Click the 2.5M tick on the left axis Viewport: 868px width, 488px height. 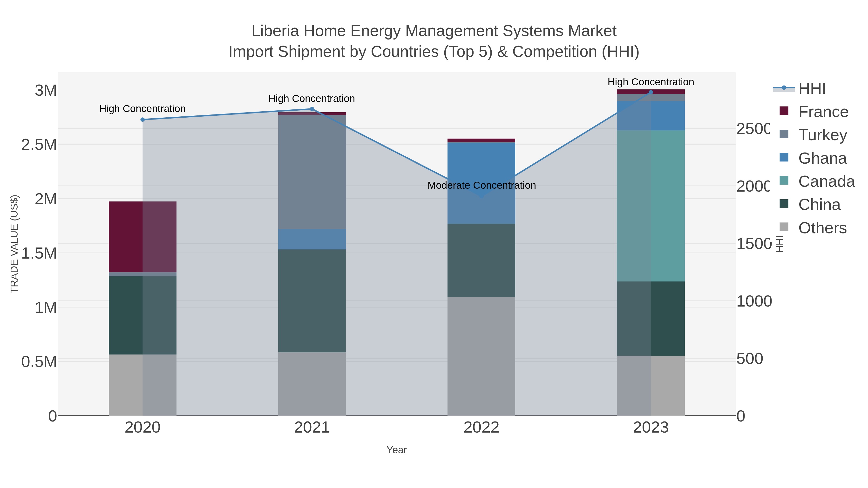39,145
